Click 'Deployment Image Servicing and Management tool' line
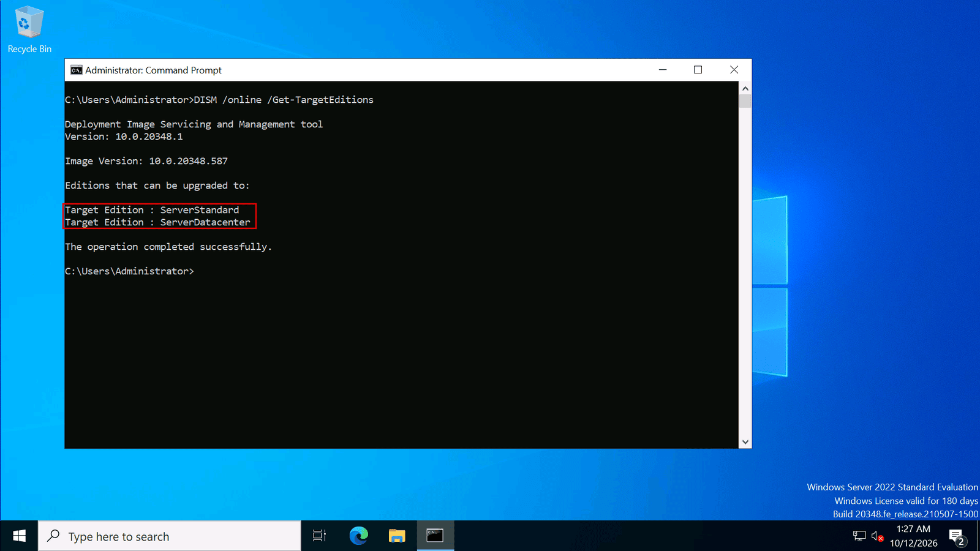The height and width of the screenshot is (551, 980). click(x=194, y=124)
